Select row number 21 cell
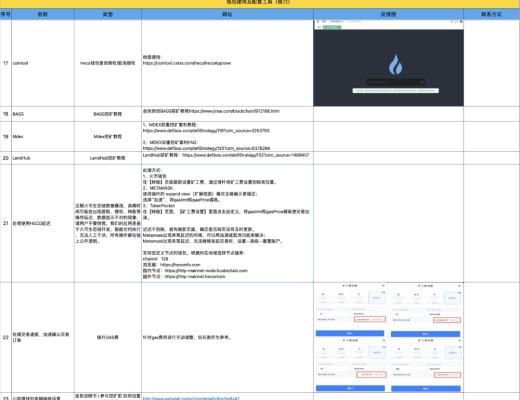520x400 pixels. [6, 223]
